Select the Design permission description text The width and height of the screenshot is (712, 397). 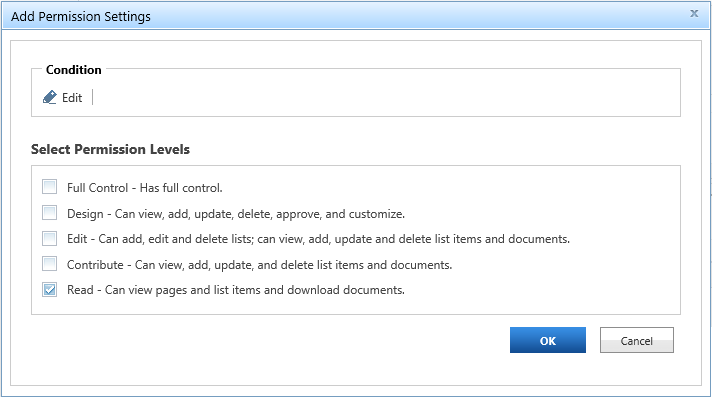[236, 213]
